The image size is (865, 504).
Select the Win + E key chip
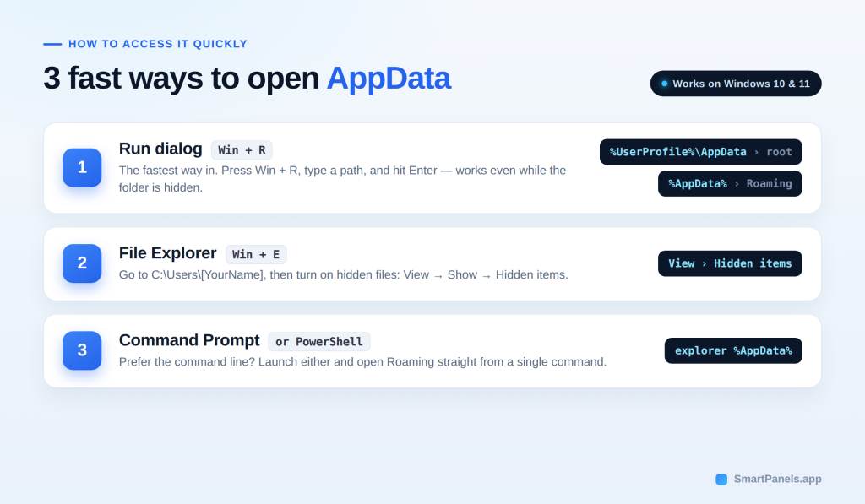256,254
